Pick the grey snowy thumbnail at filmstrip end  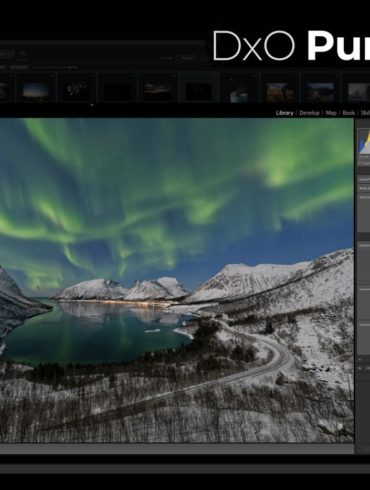359,91
